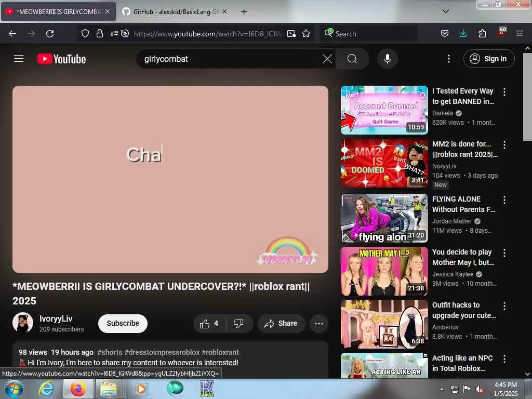Go to the YouTube home logo
The height and width of the screenshot is (399, 532).
coord(61,59)
